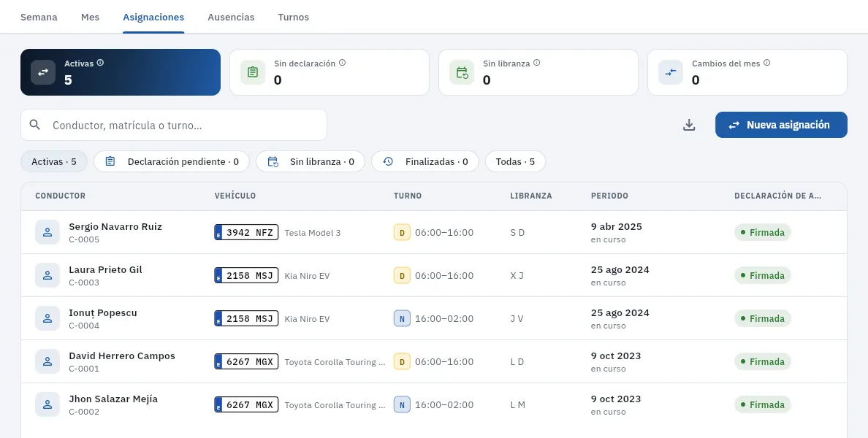Click plate 2158 MSJ in Laura Prieto's row
The height and width of the screenshot is (438, 868).
[246, 275]
